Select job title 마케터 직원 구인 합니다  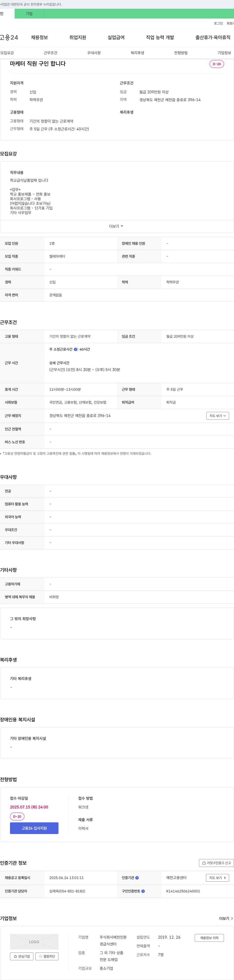pyautogui.click(x=38, y=64)
